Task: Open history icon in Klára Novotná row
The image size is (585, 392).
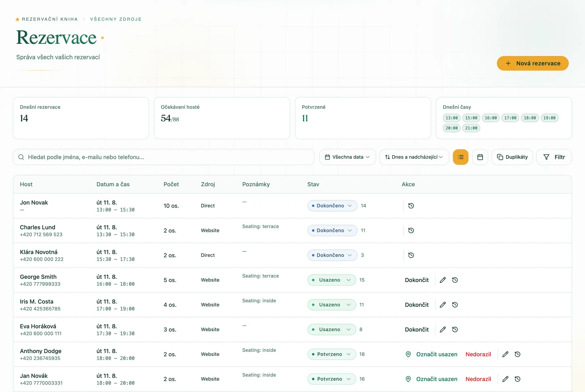Action: 411,255
